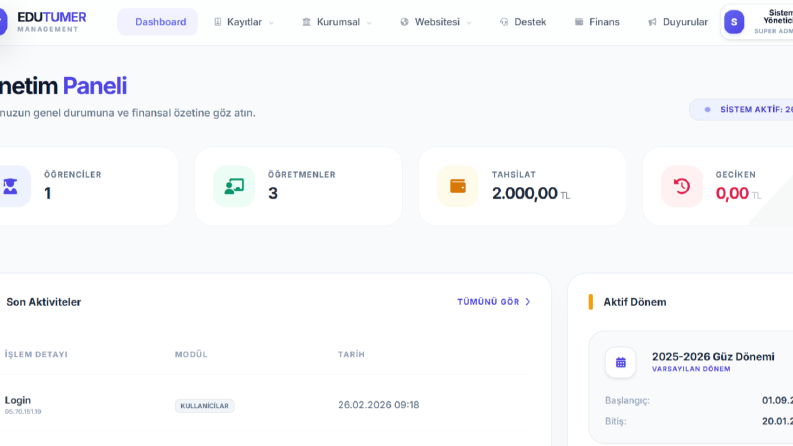Image resolution: width=793 pixels, height=446 pixels.
Task: Click the Sistem Aktif status badge
Action: (743, 109)
